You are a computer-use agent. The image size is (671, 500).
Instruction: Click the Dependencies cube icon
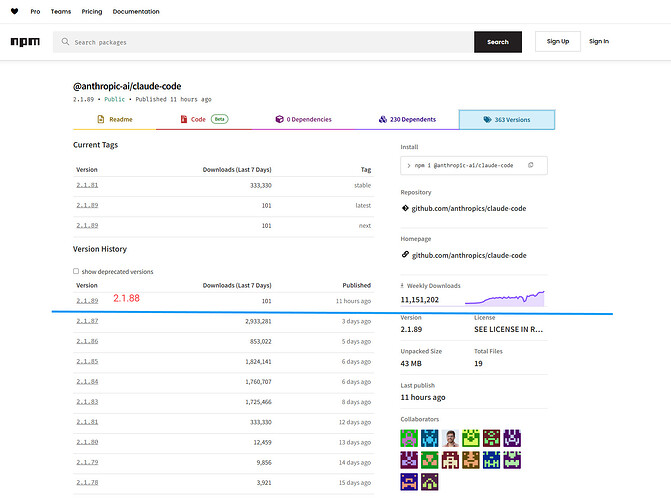pos(279,119)
